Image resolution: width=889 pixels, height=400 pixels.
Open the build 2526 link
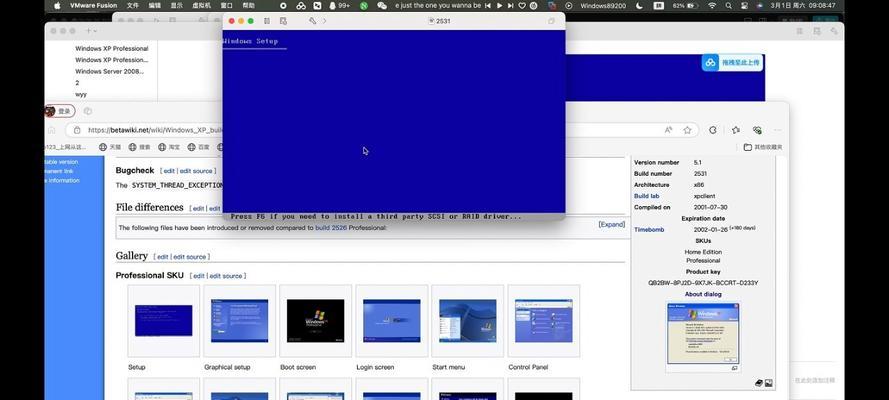(x=331, y=228)
